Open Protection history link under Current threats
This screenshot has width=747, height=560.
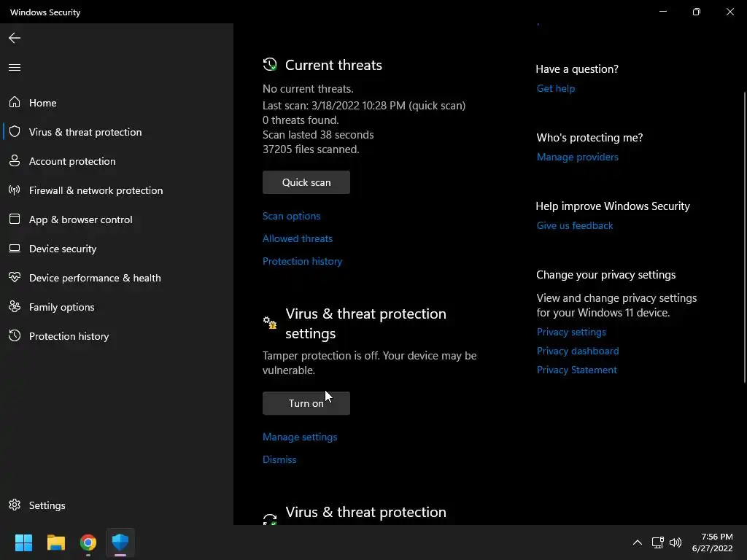pos(303,261)
